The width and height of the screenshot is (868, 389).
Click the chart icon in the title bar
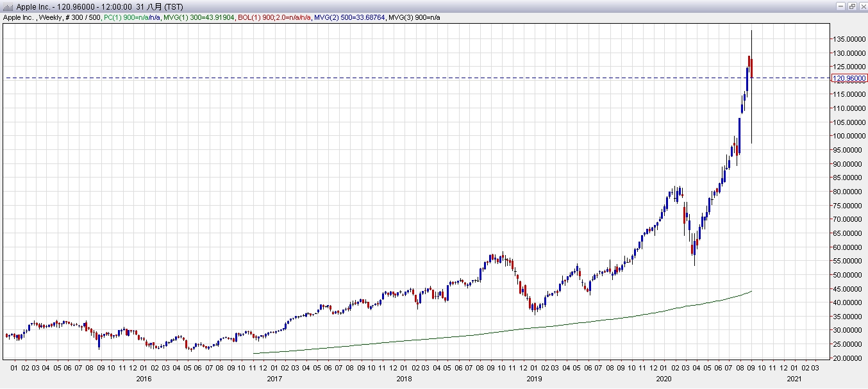8,6
